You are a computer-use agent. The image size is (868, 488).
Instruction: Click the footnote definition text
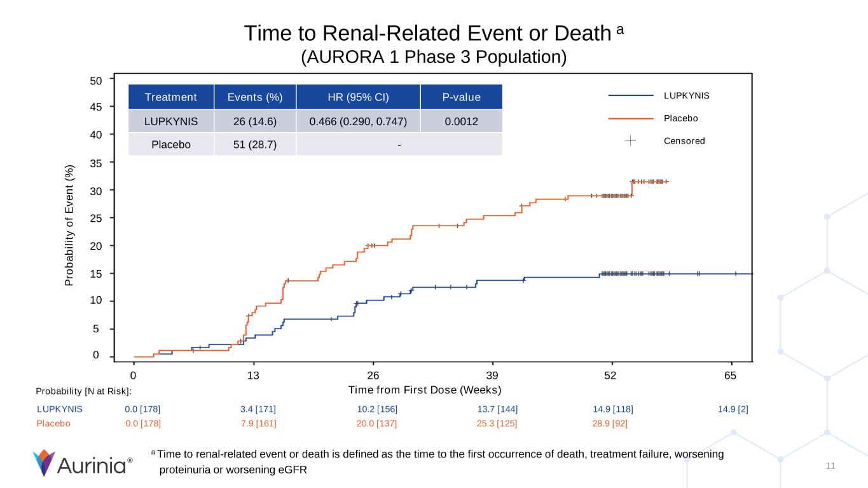click(x=440, y=462)
